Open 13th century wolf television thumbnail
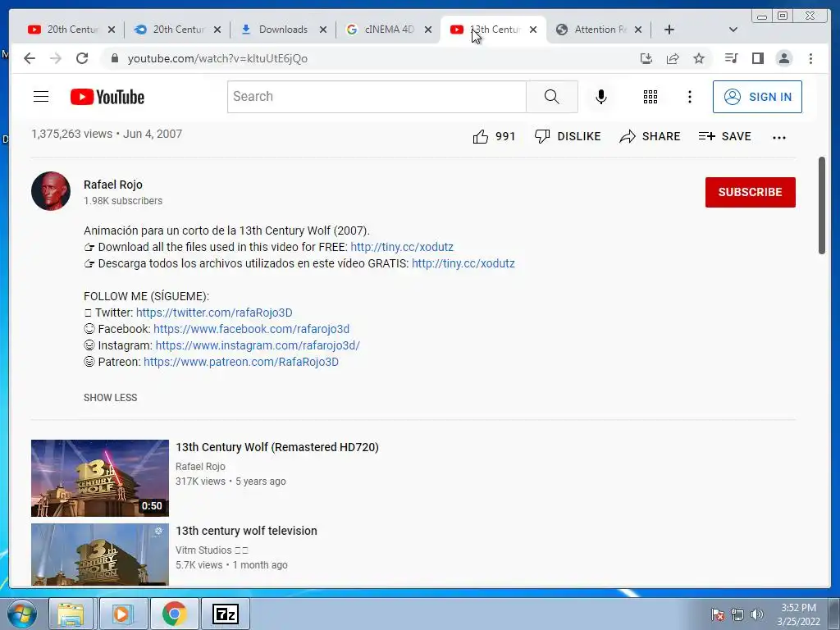This screenshot has height=630, width=840. (x=99, y=555)
